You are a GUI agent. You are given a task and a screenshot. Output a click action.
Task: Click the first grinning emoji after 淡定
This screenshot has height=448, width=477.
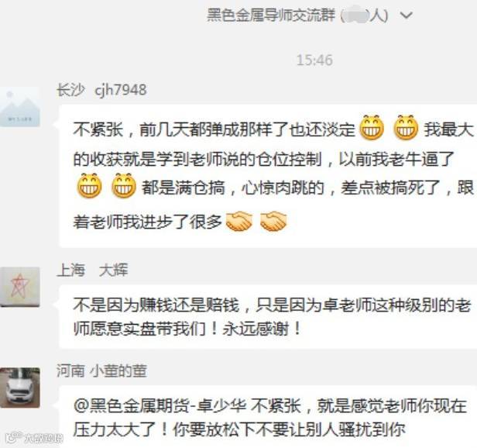(372, 128)
